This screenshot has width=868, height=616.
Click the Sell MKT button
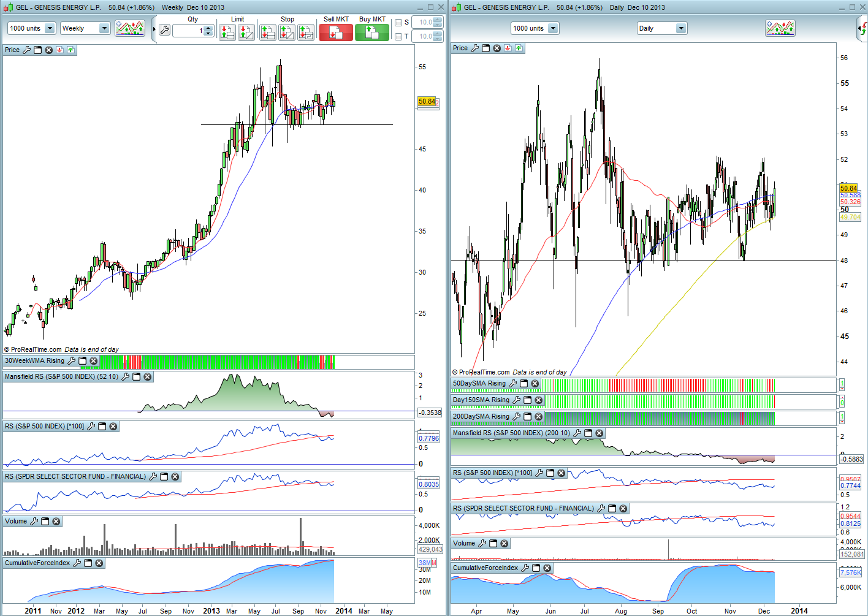pyautogui.click(x=336, y=32)
